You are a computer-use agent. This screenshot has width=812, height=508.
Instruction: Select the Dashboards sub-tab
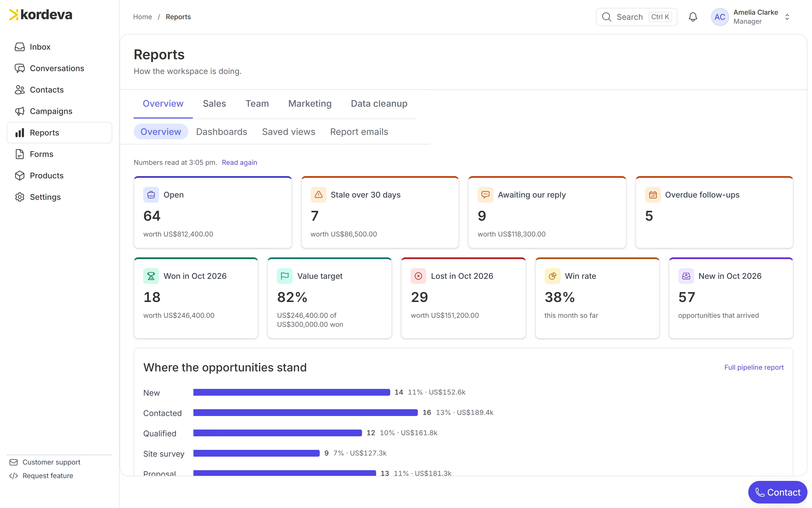coord(221,132)
